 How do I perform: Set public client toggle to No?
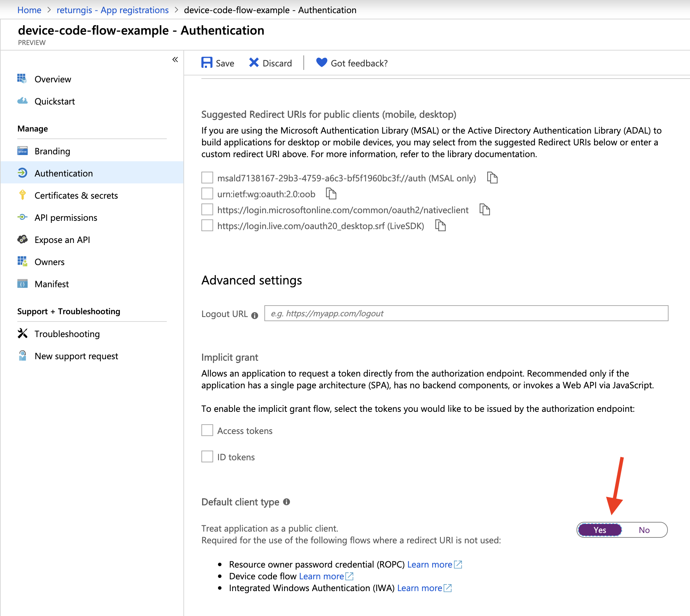[x=644, y=530]
